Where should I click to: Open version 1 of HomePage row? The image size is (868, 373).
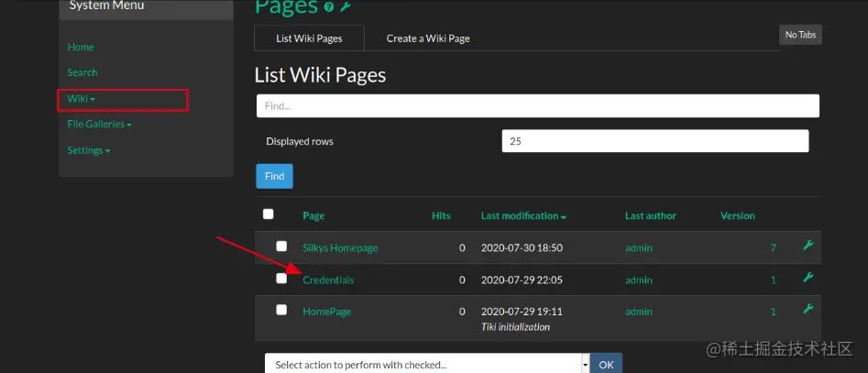[774, 312]
